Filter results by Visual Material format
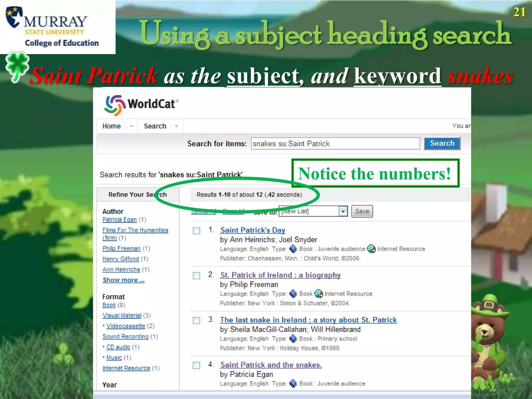Image resolution: width=532 pixels, height=399 pixels. 122,316
